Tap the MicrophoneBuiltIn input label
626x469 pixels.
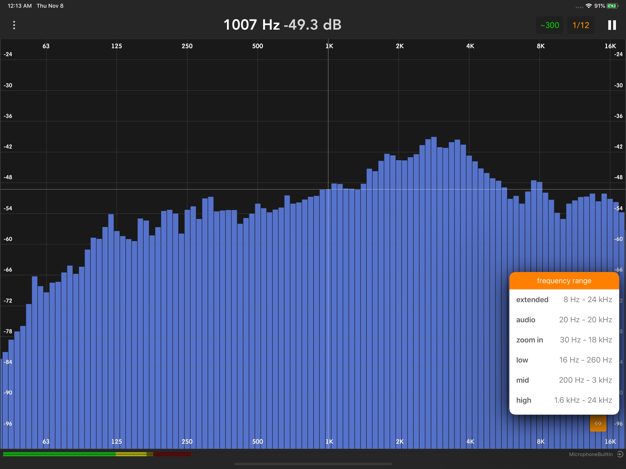590,454
